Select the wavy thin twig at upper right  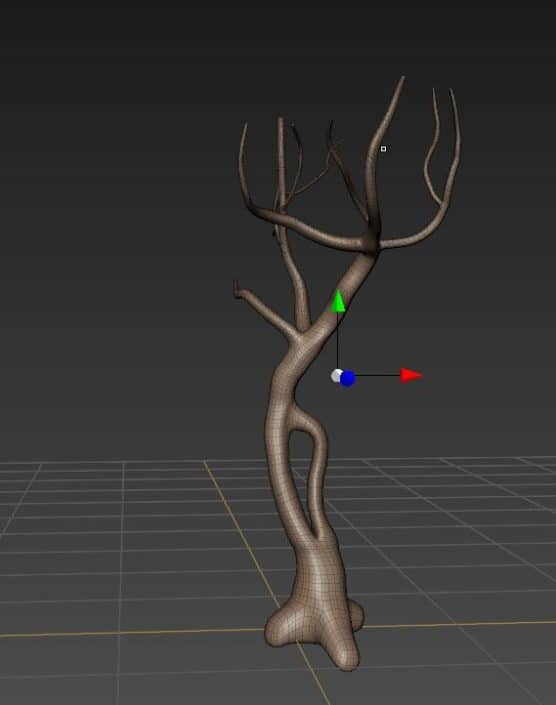pyautogui.click(x=432, y=148)
